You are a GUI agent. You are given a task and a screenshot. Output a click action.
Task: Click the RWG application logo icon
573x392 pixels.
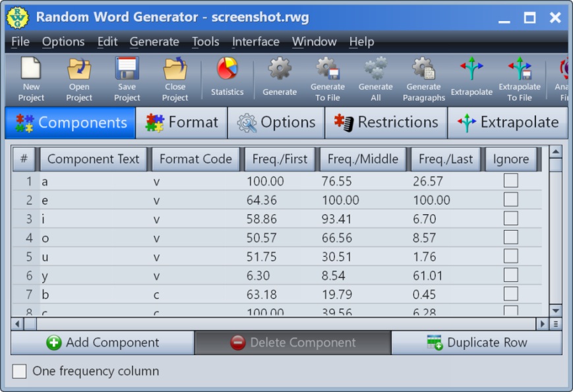[17, 17]
